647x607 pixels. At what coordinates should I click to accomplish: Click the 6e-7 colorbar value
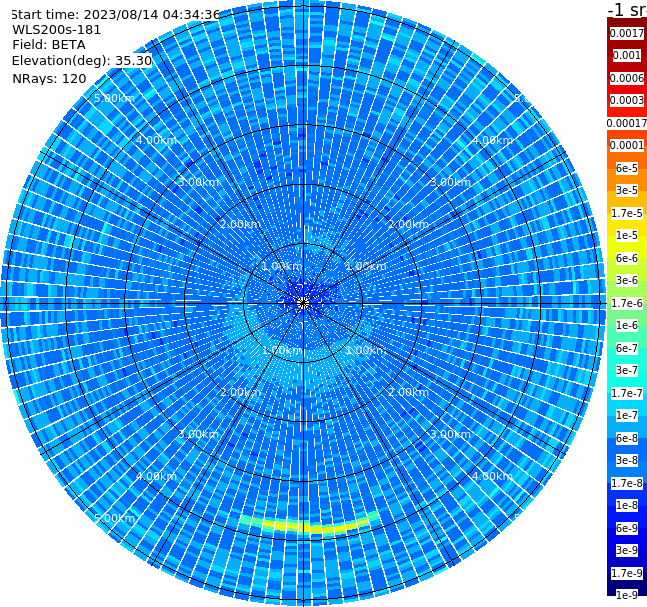[x=627, y=348]
